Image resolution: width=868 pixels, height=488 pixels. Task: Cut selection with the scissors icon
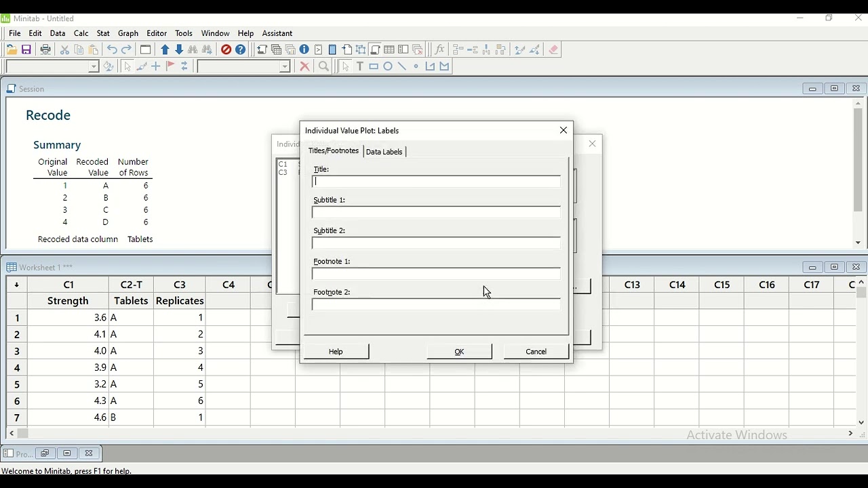(x=65, y=49)
